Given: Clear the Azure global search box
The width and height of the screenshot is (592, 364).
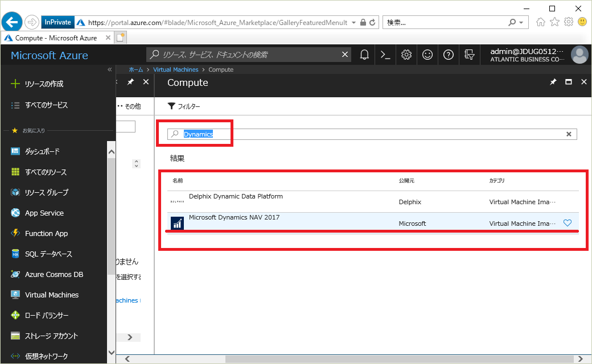Looking at the screenshot, I should (345, 55).
